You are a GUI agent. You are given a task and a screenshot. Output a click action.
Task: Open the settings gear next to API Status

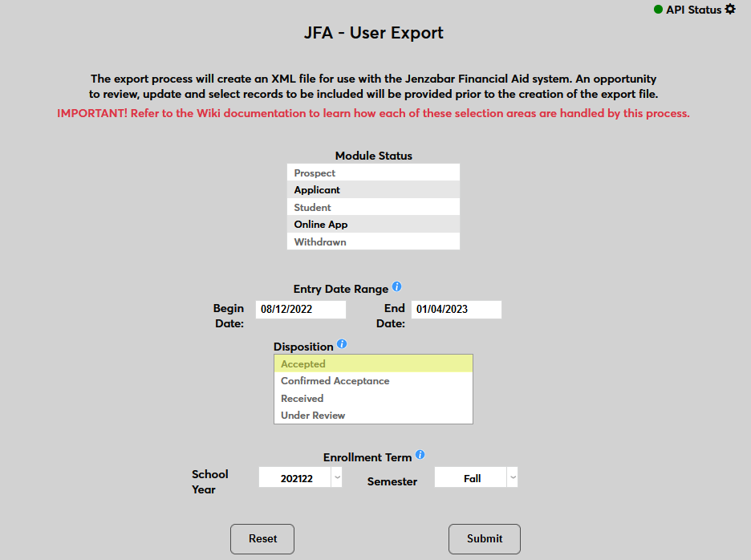[x=730, y=10]
